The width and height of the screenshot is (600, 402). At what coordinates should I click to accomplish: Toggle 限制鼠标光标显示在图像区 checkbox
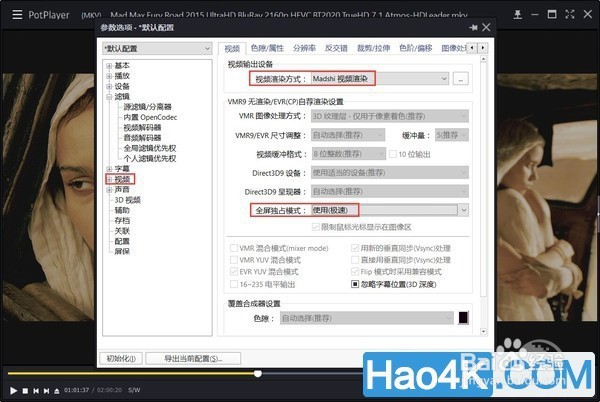click(x=316, y=227)
